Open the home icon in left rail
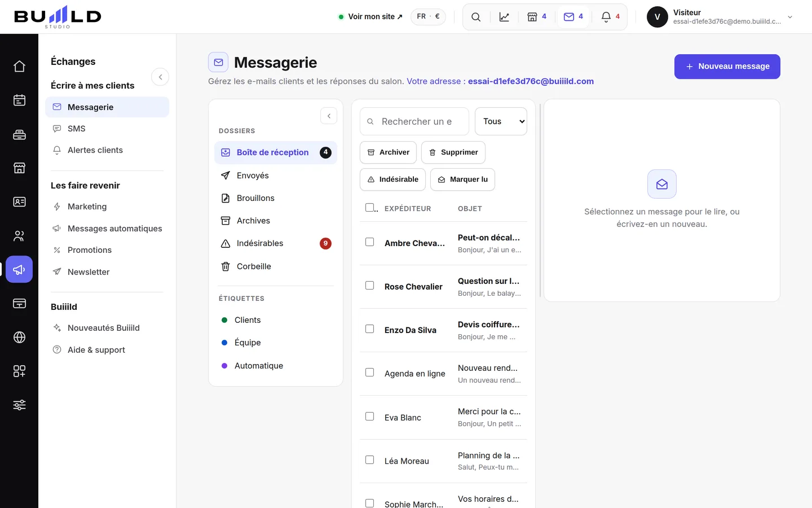Viewport: 812px width, 508px height. pyautogui.click(x=19, y=67)
